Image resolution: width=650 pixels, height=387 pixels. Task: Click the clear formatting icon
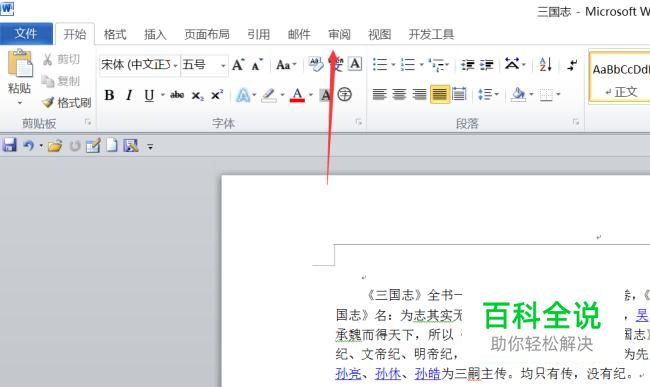[315, 65]
